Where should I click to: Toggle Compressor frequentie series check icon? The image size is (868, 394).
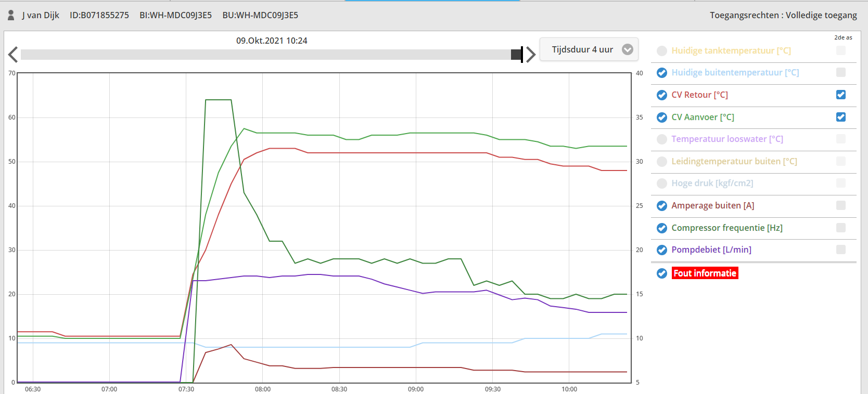662,228
